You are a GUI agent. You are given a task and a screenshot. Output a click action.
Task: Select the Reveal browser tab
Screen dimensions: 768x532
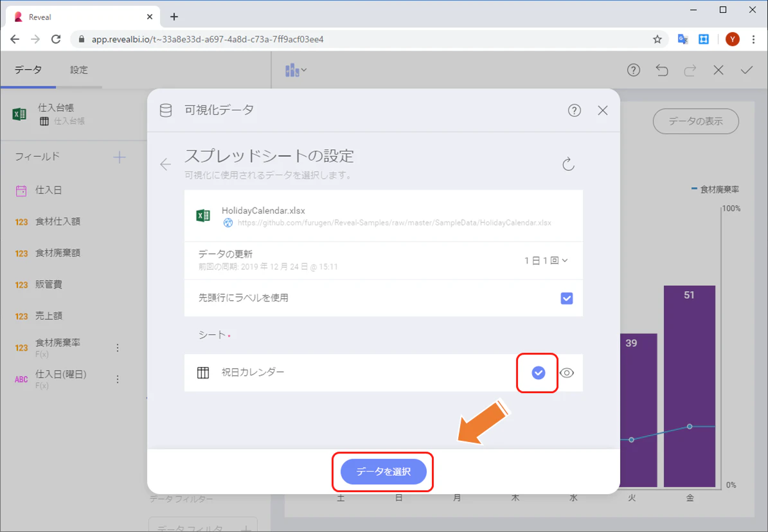[x=84, y=17]
